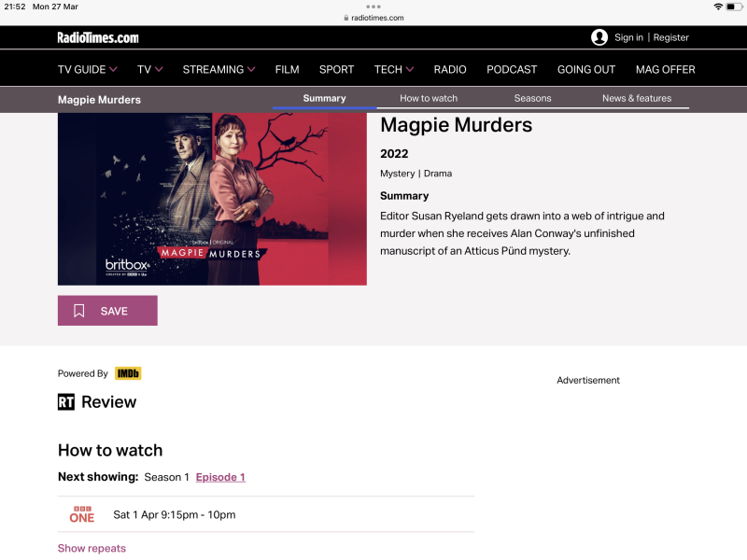Tap the Sign in profile icon
This screenshot has width=747, height=560.
tap(599, 37)
